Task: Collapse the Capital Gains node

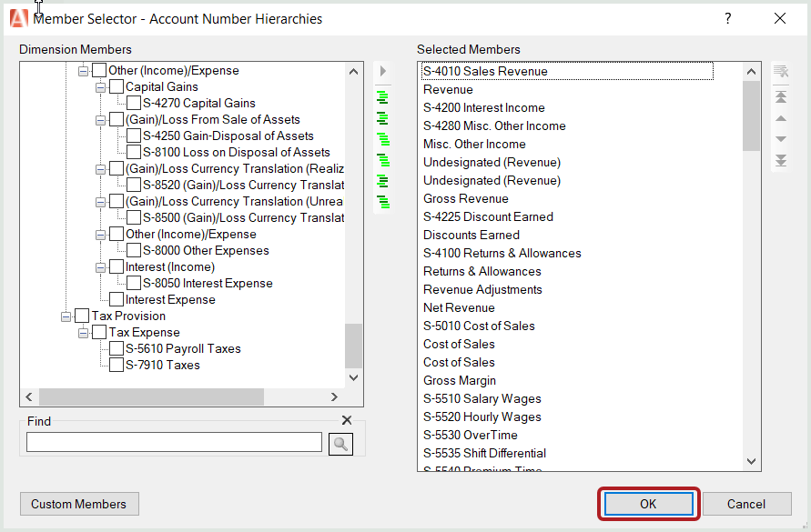Action: point(101,87)
